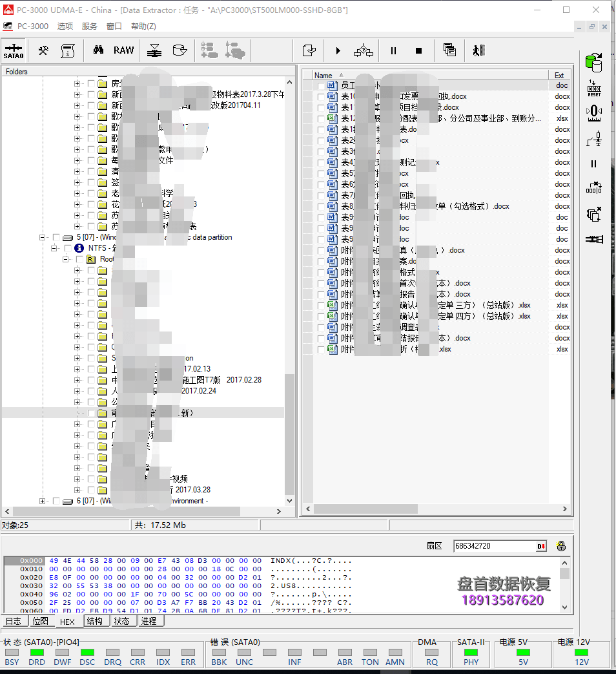Image resolution: width=616 pixels, height=674 pixels.
Task: Start the task with play button
Action: coord(338,50)
